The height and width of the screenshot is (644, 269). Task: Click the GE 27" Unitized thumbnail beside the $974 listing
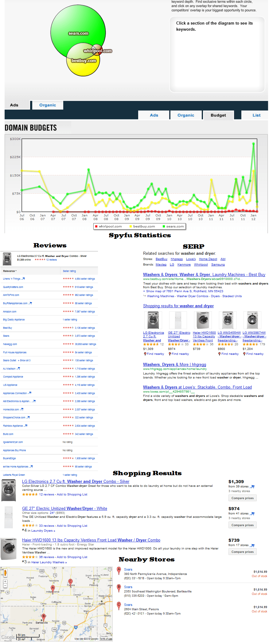pos(9,518)
